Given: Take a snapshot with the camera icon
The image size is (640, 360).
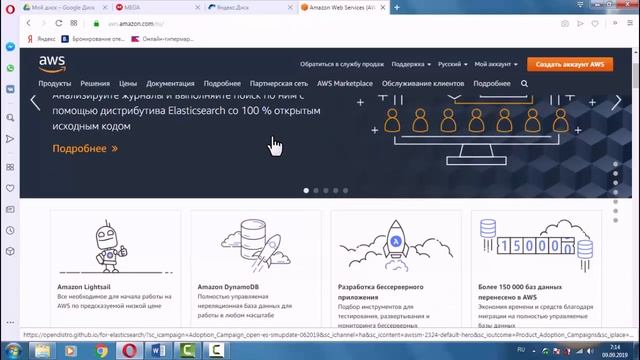Looking at the screenshot, I should (x=565, y=24).
